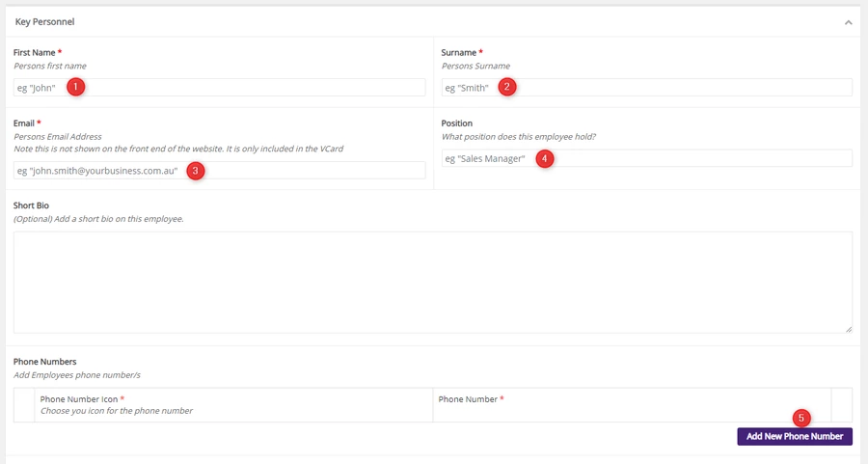This screenshot has height=464, width=868.
Task: Click the '(Optional) Add a short bio' hint
Action: pos(98,219)
